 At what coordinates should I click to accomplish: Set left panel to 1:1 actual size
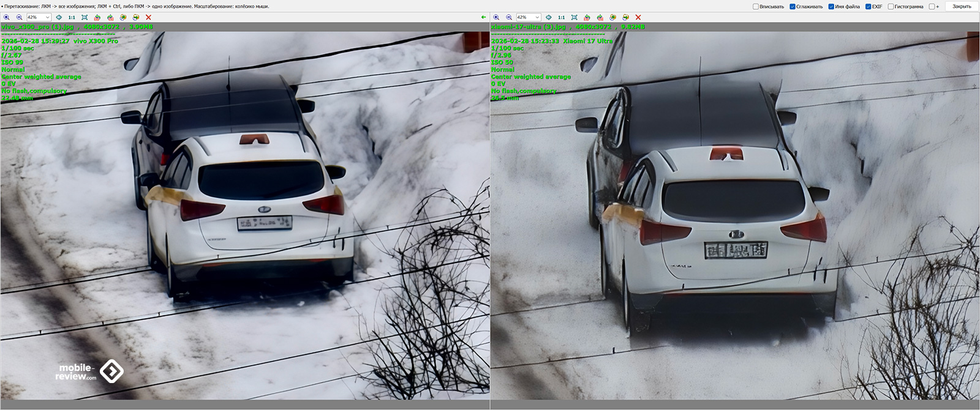click(x=72, y=17)
